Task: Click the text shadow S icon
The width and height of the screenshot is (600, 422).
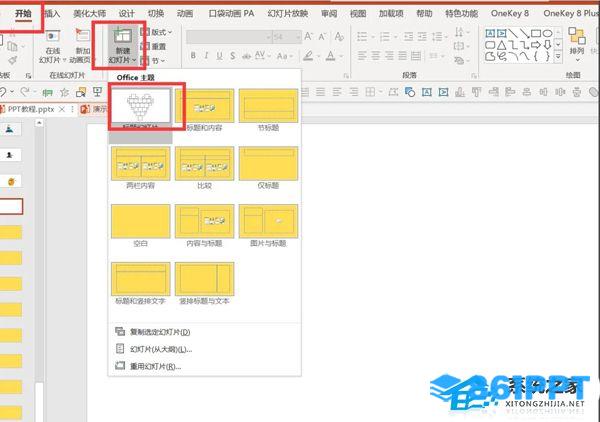Action: (233, 56)
